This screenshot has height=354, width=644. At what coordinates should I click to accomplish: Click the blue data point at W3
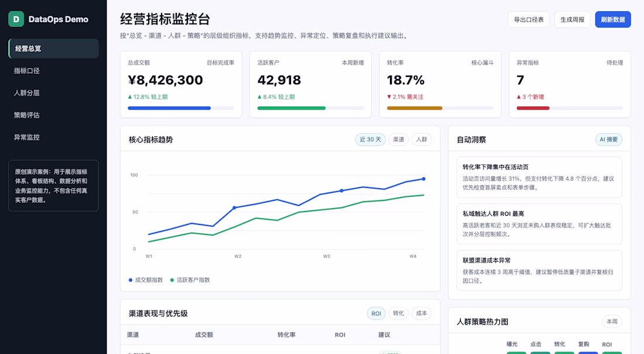[x=341, y=191]
